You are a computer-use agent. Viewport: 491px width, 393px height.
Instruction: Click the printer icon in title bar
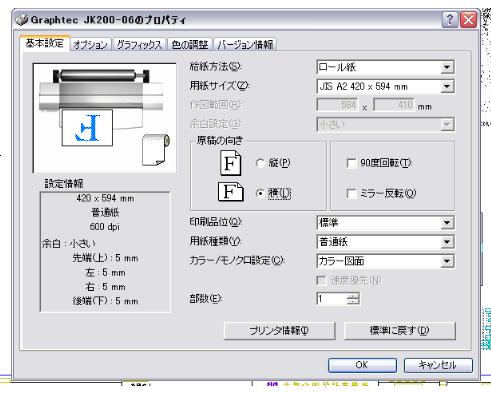click(x=22, y=20)
